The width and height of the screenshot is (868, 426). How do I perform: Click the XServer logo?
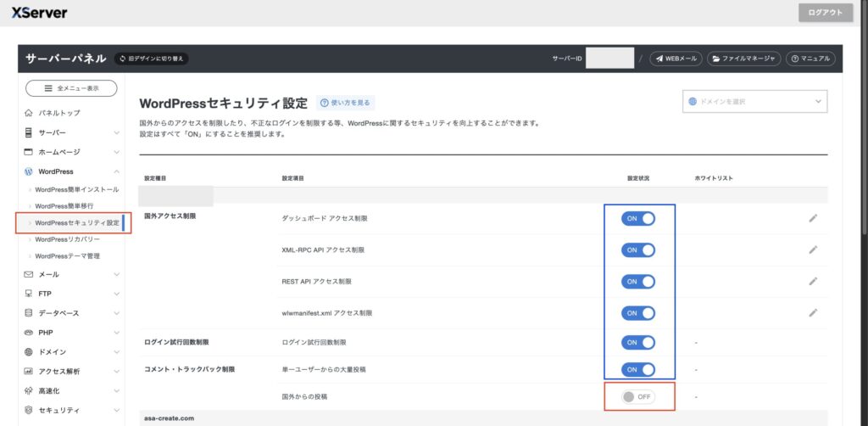click(x=39, y=12)
